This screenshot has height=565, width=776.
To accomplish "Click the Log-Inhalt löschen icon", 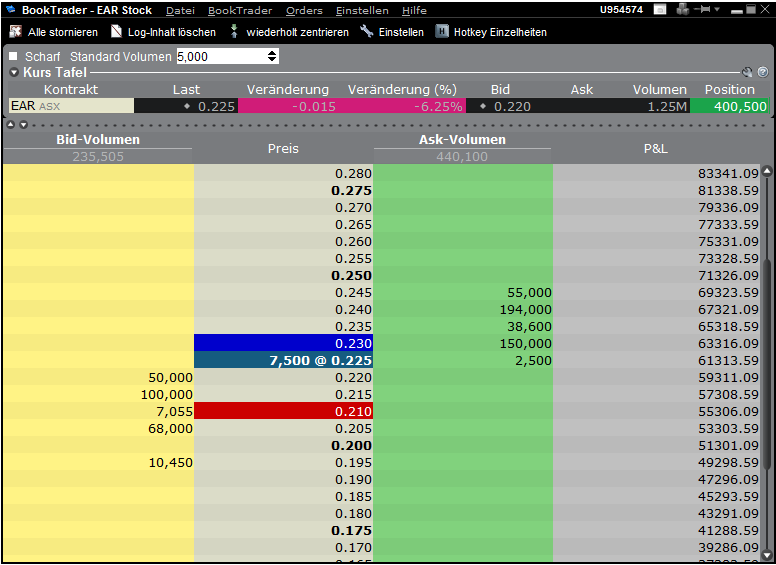I will [x=116, y=32].
